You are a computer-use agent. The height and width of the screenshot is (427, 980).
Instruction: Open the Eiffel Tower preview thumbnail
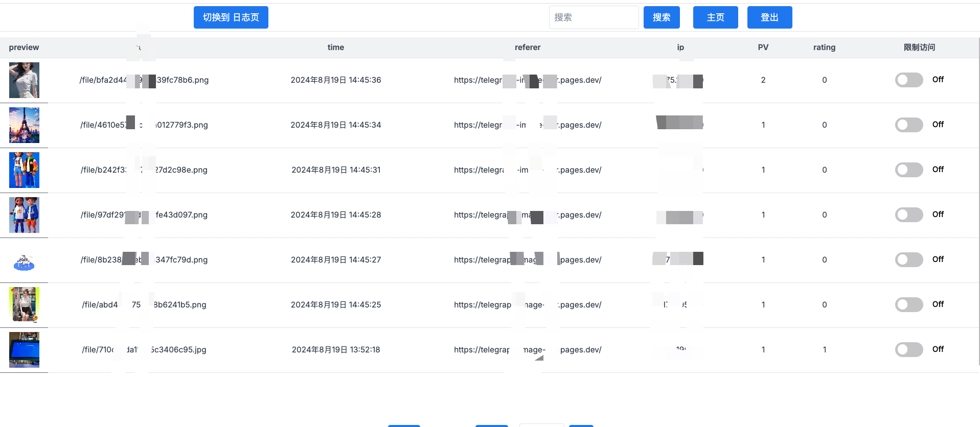point(24,125)
